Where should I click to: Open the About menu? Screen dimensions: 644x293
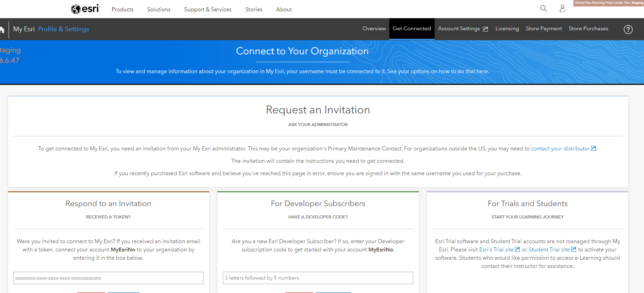(284, 9)
